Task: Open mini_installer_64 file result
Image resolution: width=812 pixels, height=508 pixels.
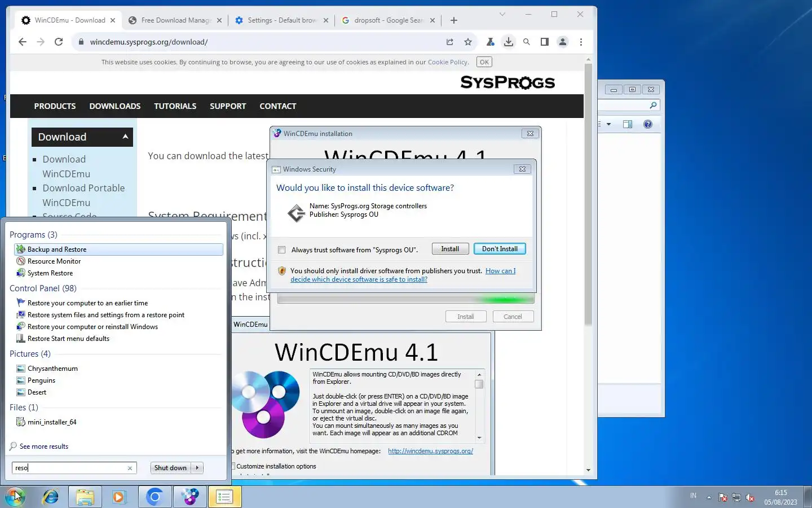Action: point(118,422)
